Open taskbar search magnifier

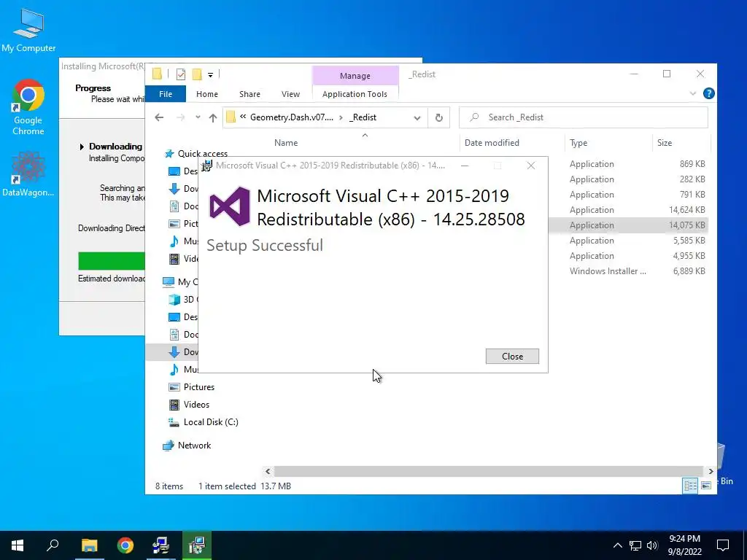53,545
